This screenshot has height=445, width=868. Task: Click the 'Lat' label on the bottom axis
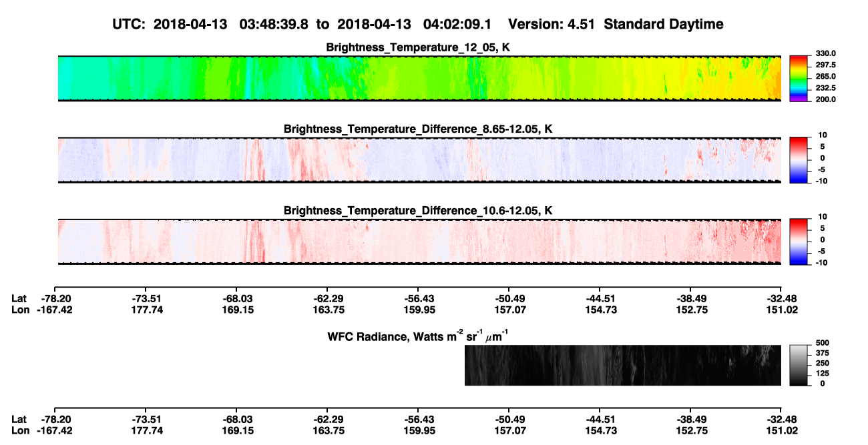coord(19,419)
